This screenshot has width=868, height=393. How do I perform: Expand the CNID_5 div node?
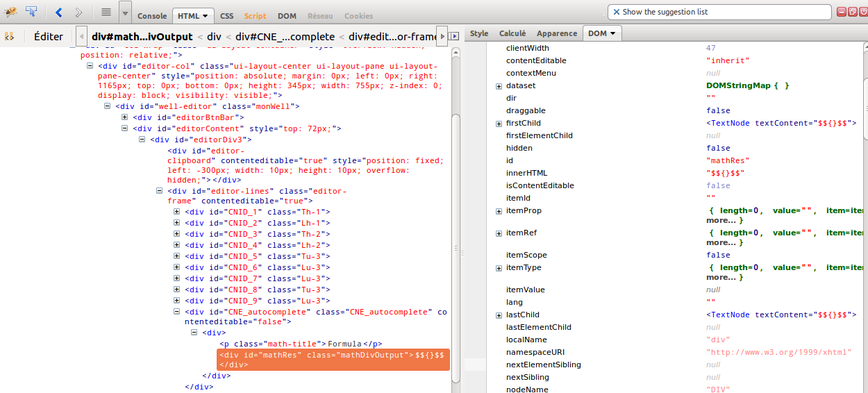pos(177,256)
